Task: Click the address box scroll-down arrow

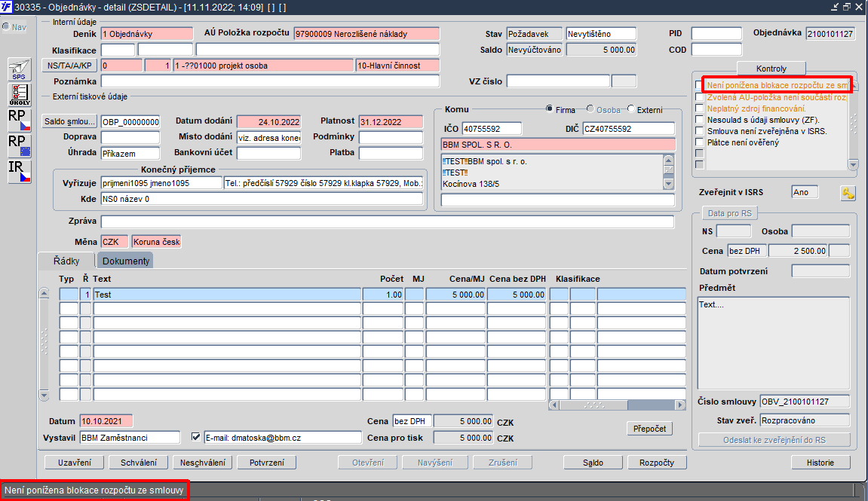Action: point(667,184)
